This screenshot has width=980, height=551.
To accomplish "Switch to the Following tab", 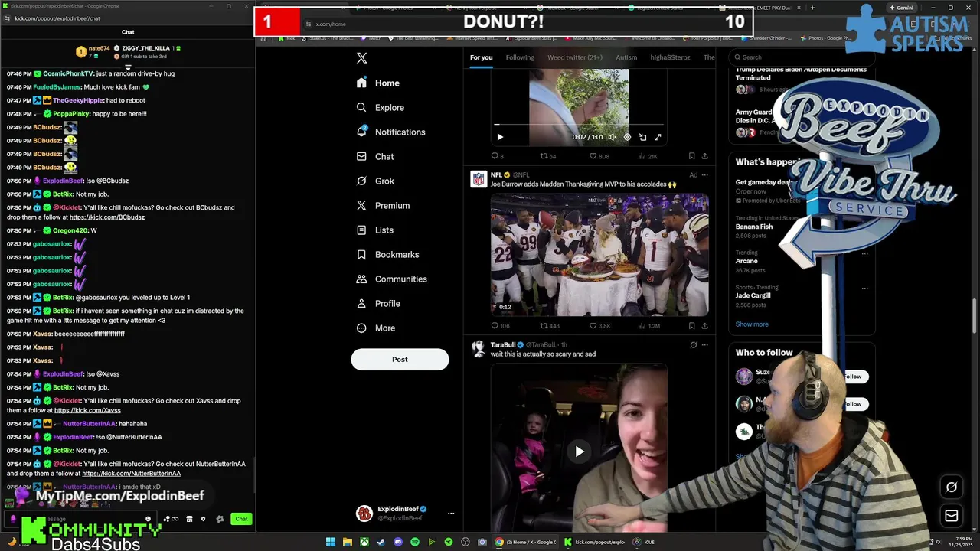I will (520, 57).
